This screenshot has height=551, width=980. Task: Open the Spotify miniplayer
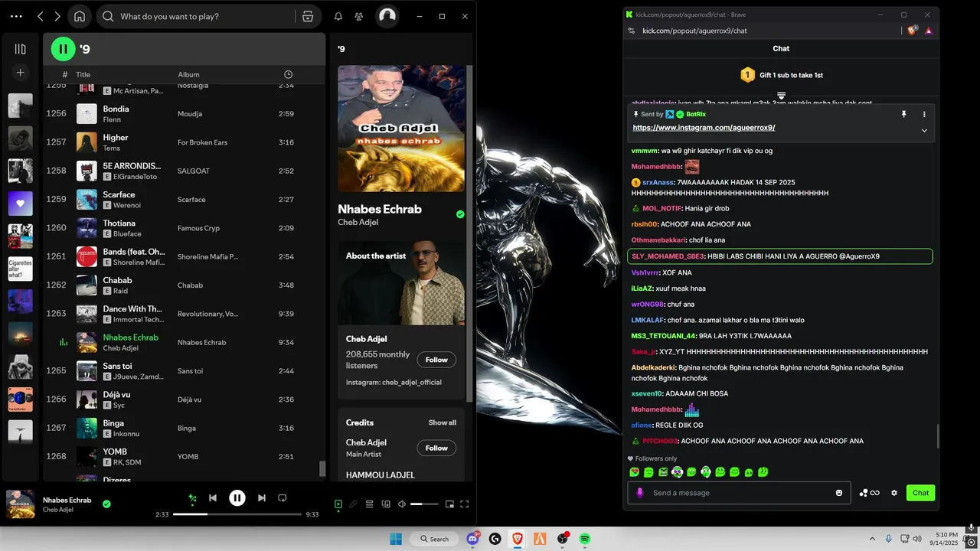pyautogui.click(x=449, y=504)
